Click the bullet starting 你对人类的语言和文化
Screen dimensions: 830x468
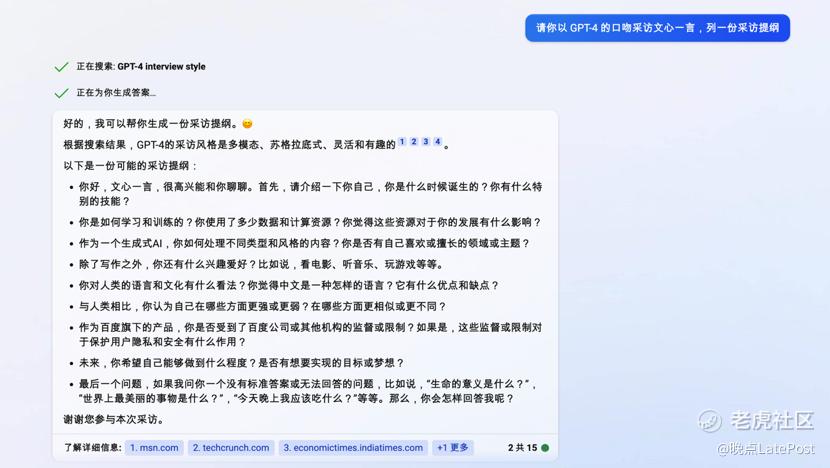pyautogui.click(x=288, y=285)
